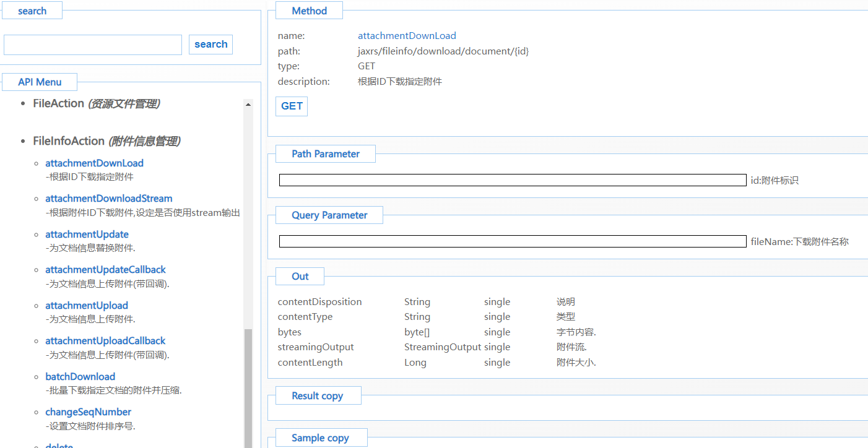Open attachmentUploadCallback API entry
Image resolution: width=868 pixels, height=448 pixels.
pos(105,341)
